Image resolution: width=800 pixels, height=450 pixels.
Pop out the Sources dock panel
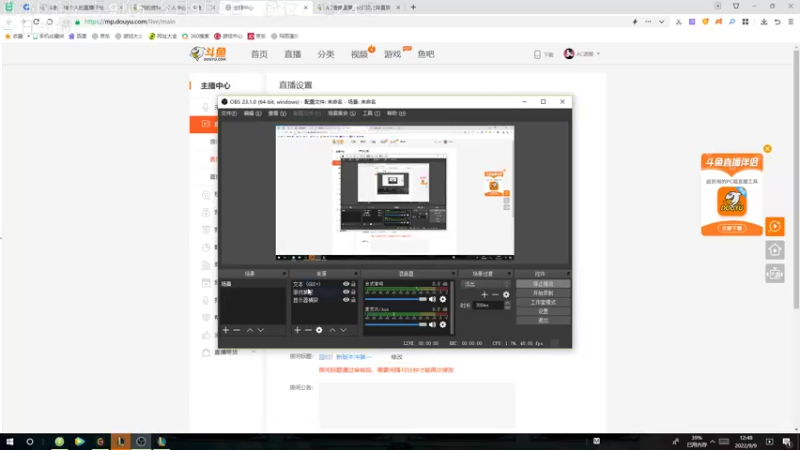click(x=356, y=274)
